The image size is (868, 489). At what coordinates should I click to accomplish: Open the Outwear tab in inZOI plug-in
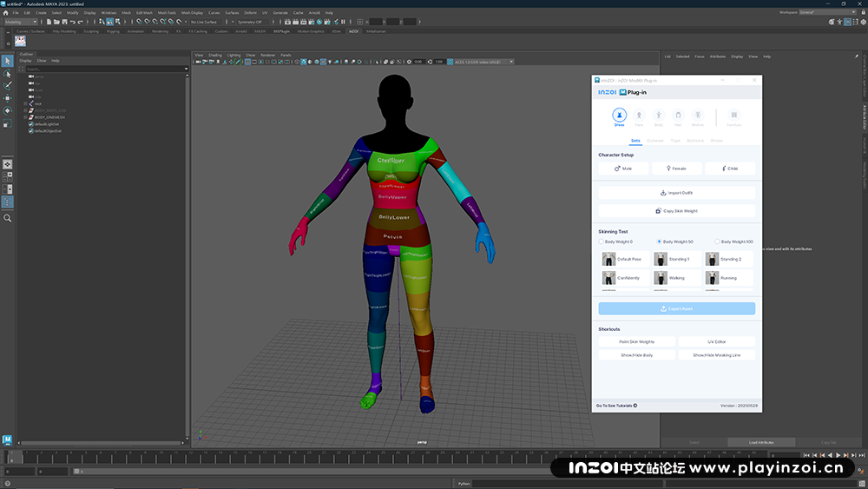coord(654,141)
